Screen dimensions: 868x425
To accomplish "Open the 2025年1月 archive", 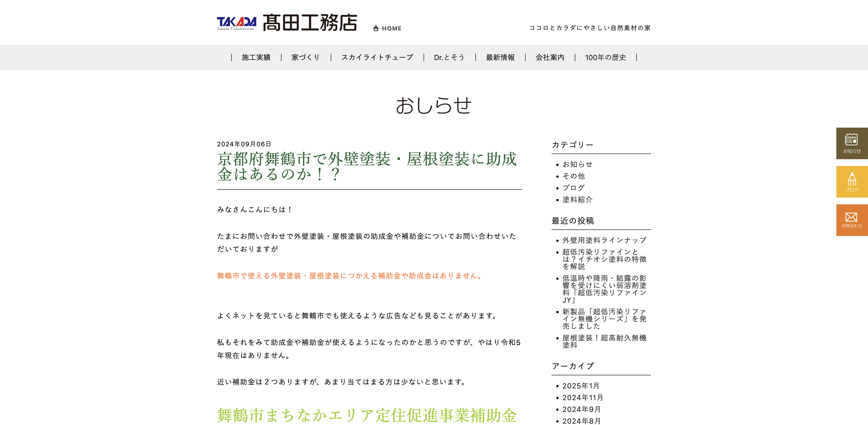I will point(581,386).
